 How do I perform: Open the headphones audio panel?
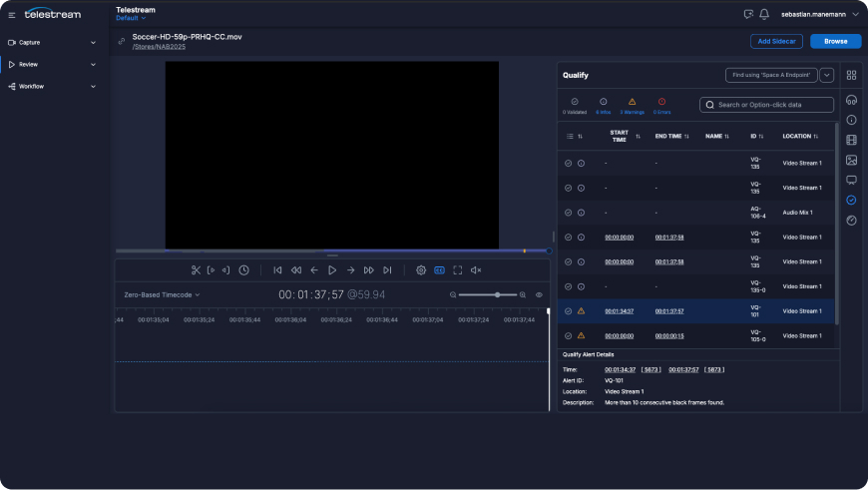(x=851, y=100)
